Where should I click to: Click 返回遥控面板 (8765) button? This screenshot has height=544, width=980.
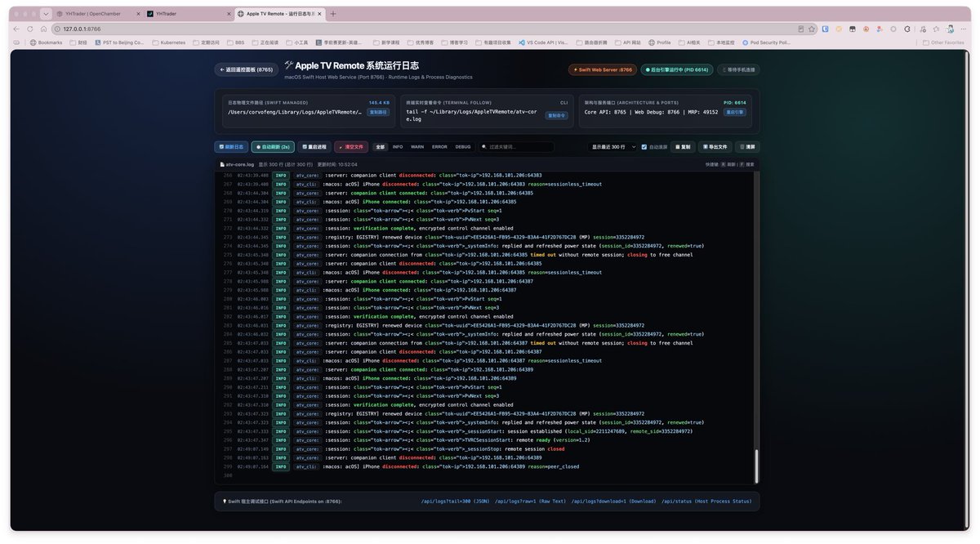pyautogui.click(x=247, y=70)
